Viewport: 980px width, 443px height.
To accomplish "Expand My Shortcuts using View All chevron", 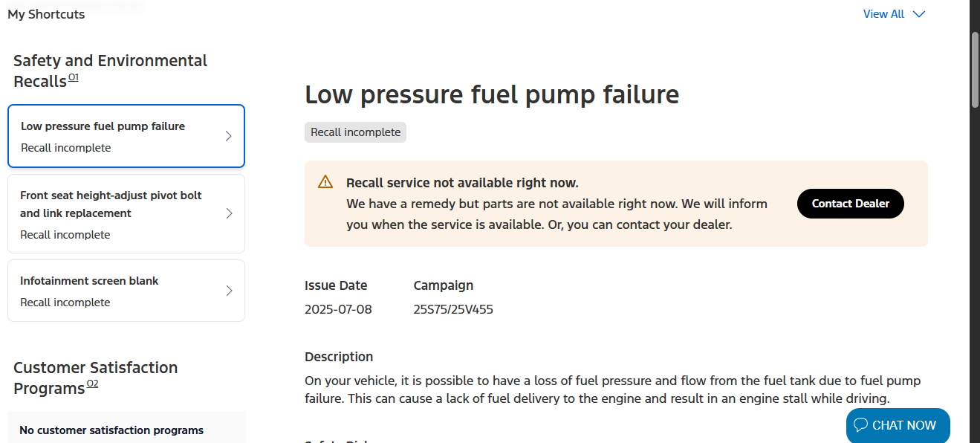I will pos(919,14).
